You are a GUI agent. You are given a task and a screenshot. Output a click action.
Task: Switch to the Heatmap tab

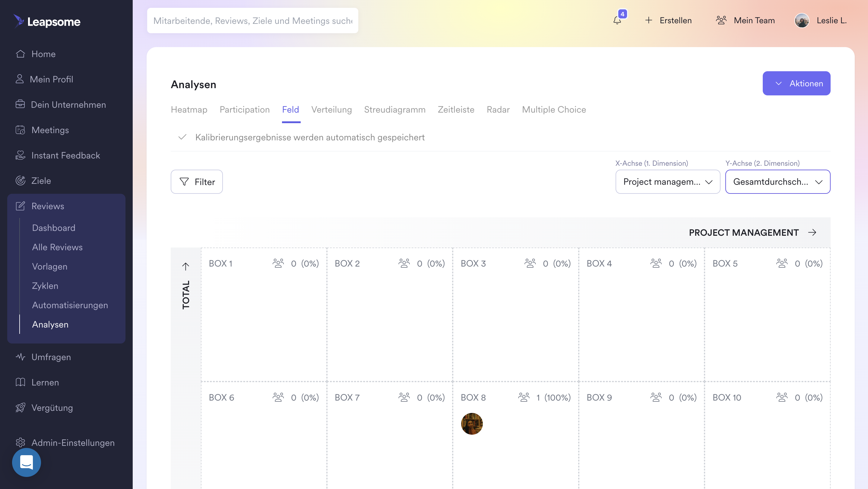189,110
